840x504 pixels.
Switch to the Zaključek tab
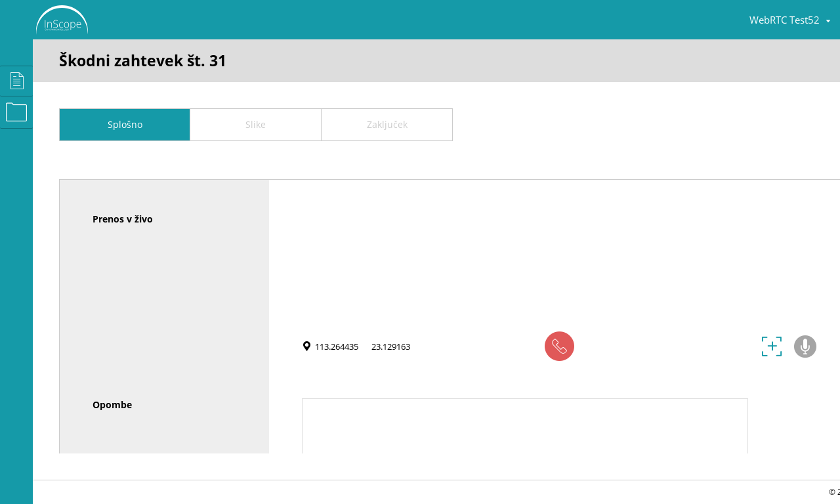click(387, 125)
